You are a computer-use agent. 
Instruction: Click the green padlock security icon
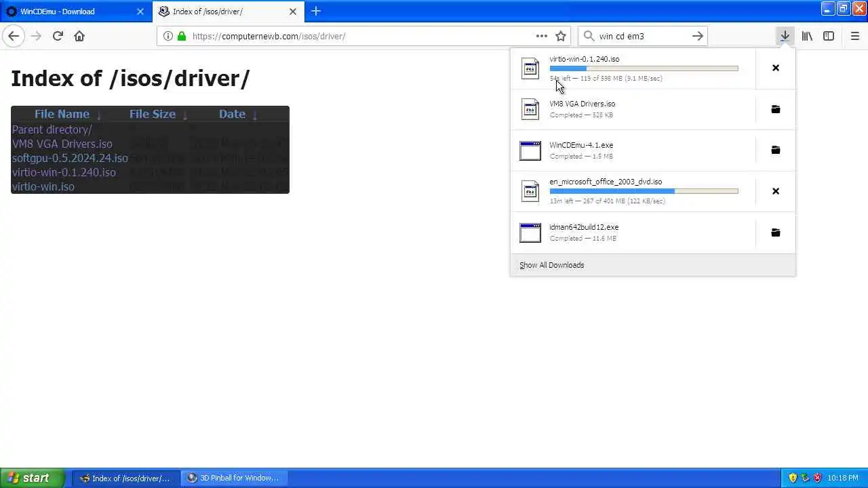click(182, 36)
